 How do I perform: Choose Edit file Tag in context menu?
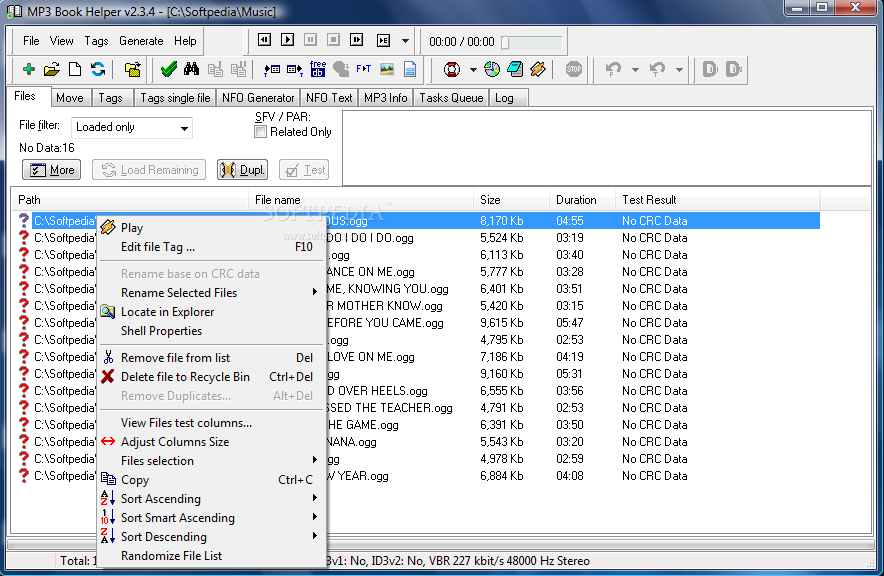tap(211, 247)
